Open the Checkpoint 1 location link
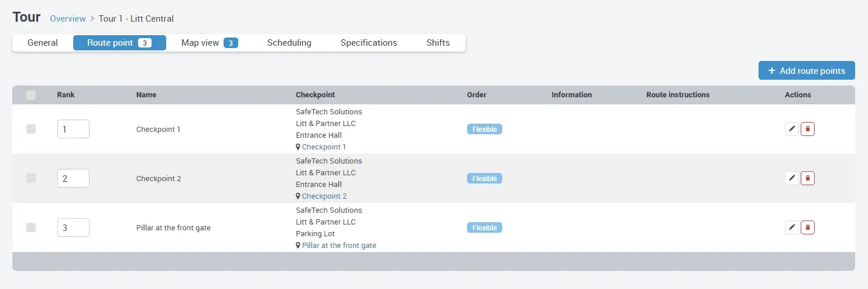The height and width of the screenshot is (289, 868). (x=324, y=147)
